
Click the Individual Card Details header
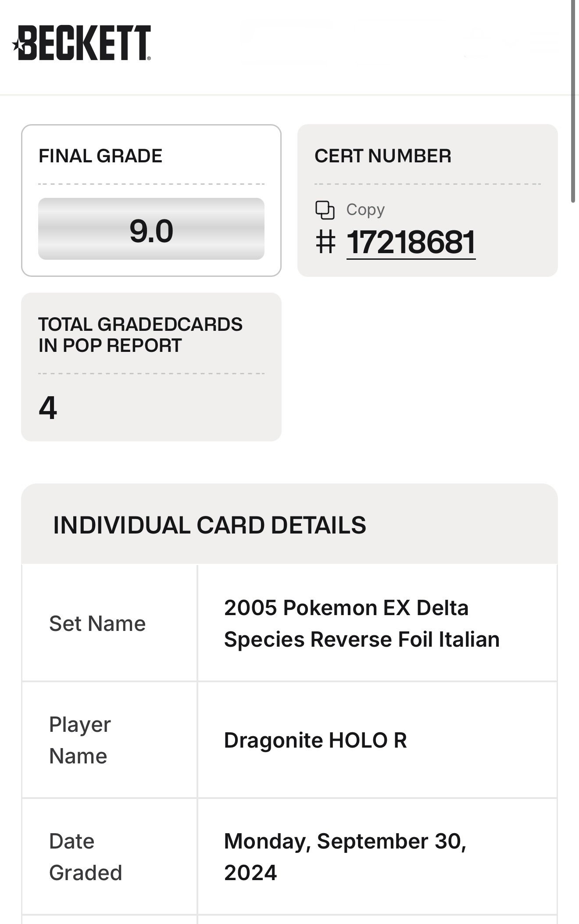click(209, 525)
